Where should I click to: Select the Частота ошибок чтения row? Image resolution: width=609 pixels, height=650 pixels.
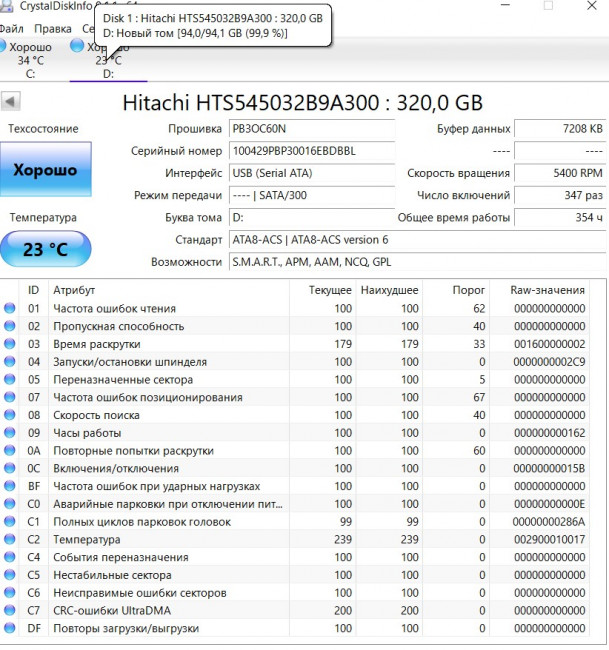pyautogui.click(x=295, y=308)
